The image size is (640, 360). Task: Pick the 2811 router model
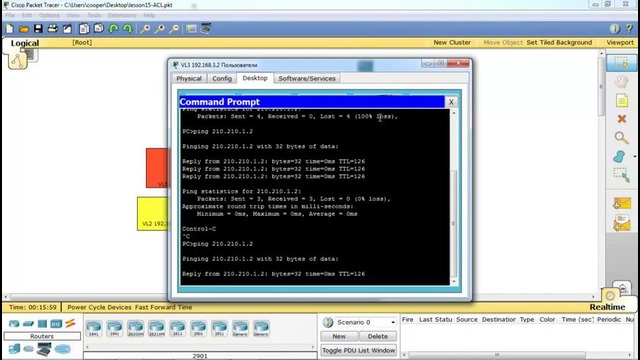(x=177, y=329)
